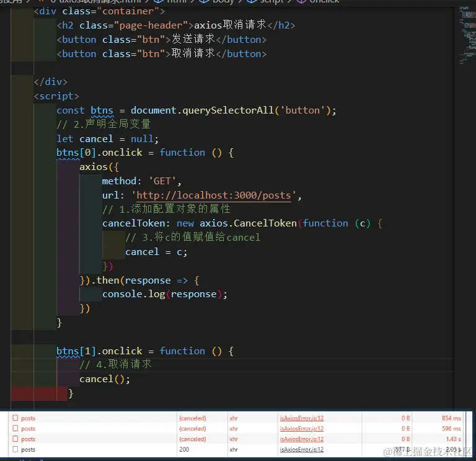476x461 pixels.
Task: Click the file icon of the status 200 posts request
Action: 15,449
